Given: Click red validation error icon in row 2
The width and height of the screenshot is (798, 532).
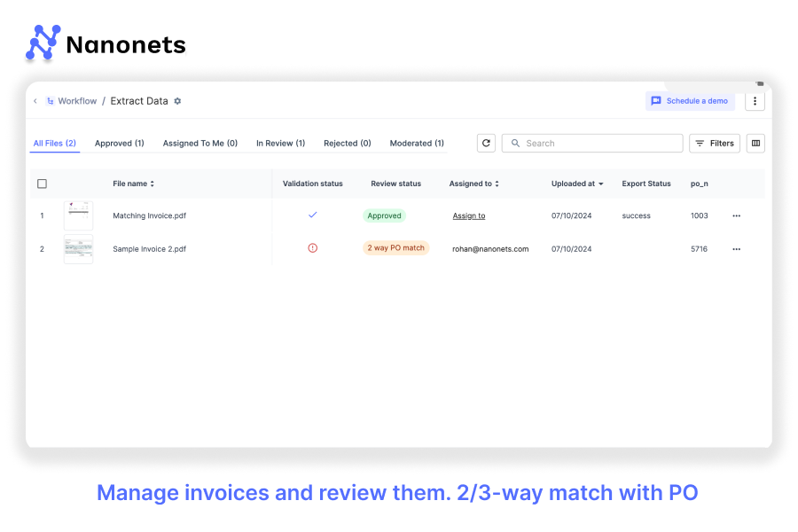Looking at the screenshot, I should (x=312, y=248).
